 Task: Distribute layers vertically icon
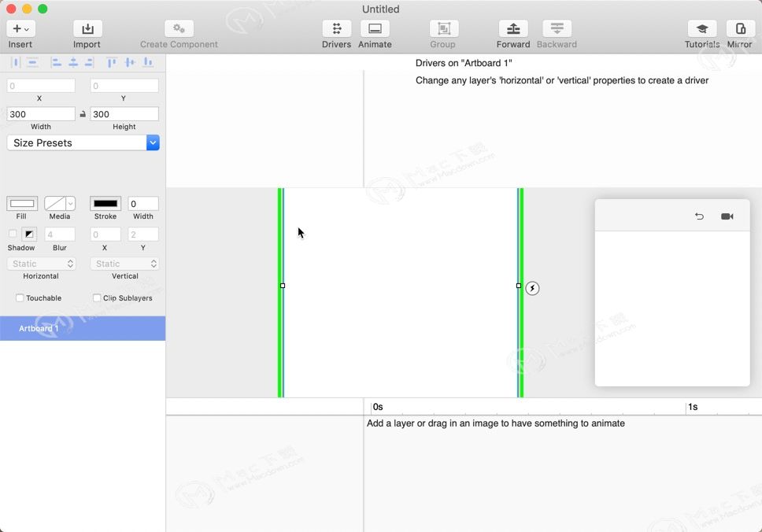tap(32, 62)
